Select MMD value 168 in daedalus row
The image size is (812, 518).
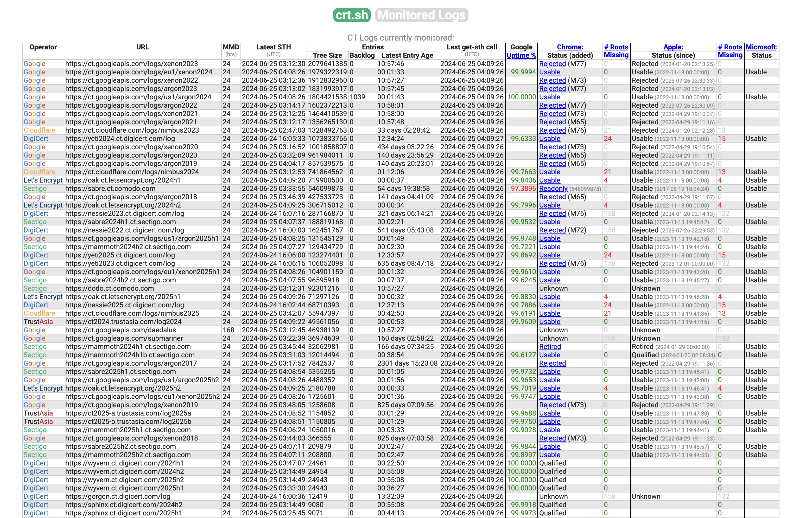228,330
